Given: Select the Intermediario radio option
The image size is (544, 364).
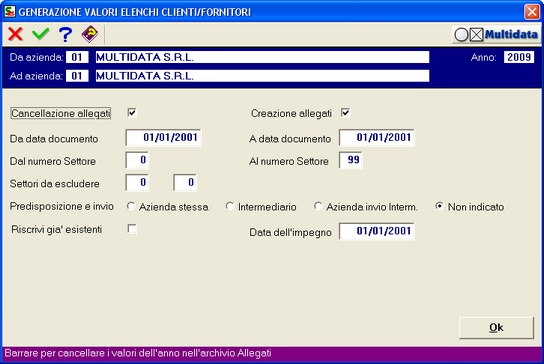Looking at the screenshot, I should point(230,206).
